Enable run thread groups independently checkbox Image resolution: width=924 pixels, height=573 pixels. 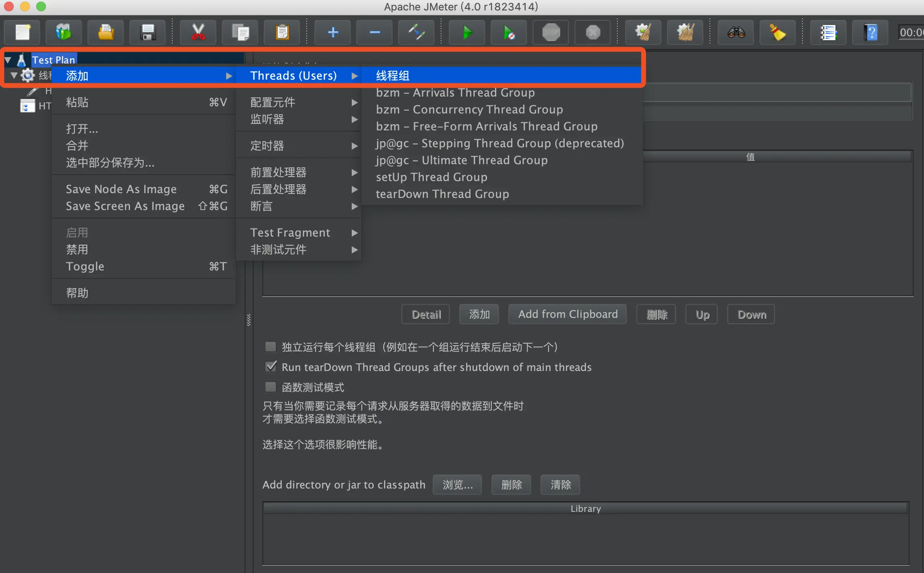coord(271,347)
